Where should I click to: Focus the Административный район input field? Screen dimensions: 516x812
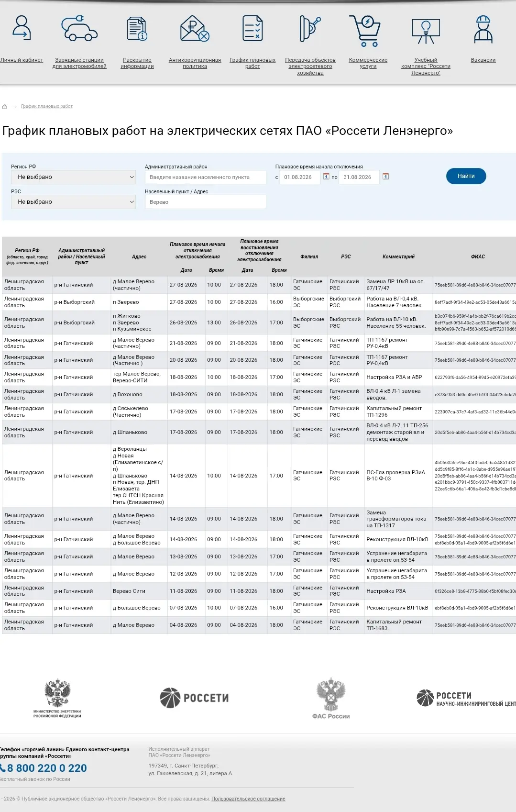click(206, 177)
